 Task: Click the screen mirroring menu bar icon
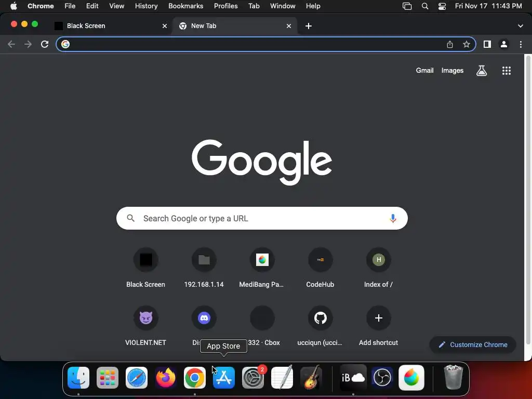(x=407, y=6)
